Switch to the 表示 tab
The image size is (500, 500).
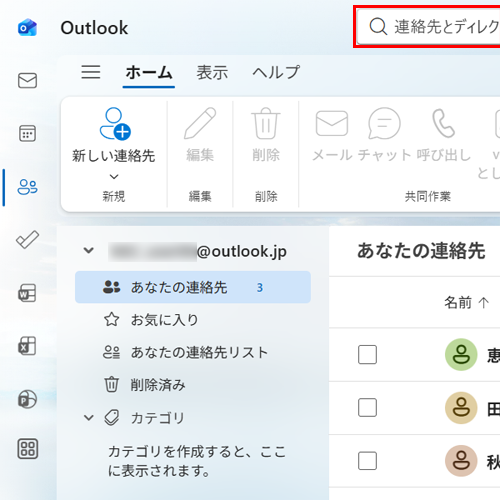(212, 72)
